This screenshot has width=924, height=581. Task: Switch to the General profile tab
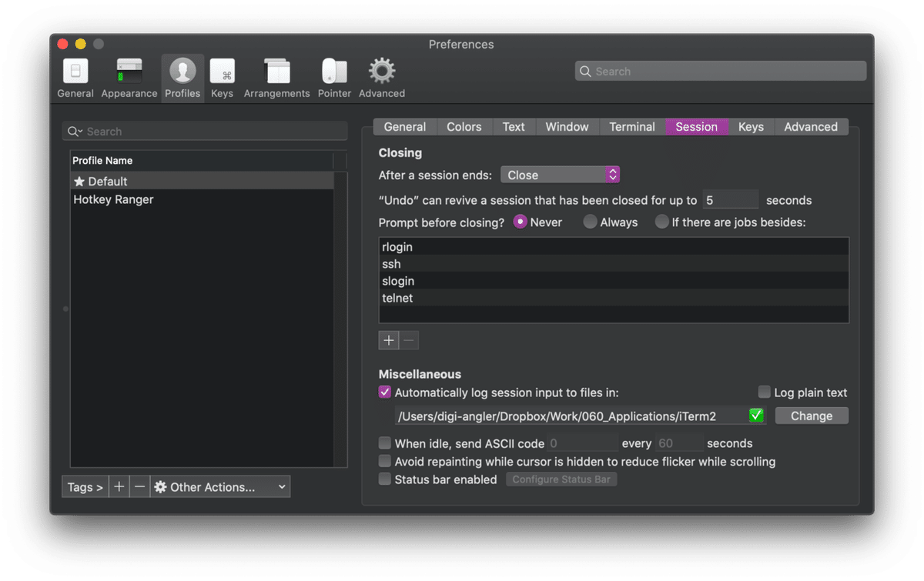(405, 127)
